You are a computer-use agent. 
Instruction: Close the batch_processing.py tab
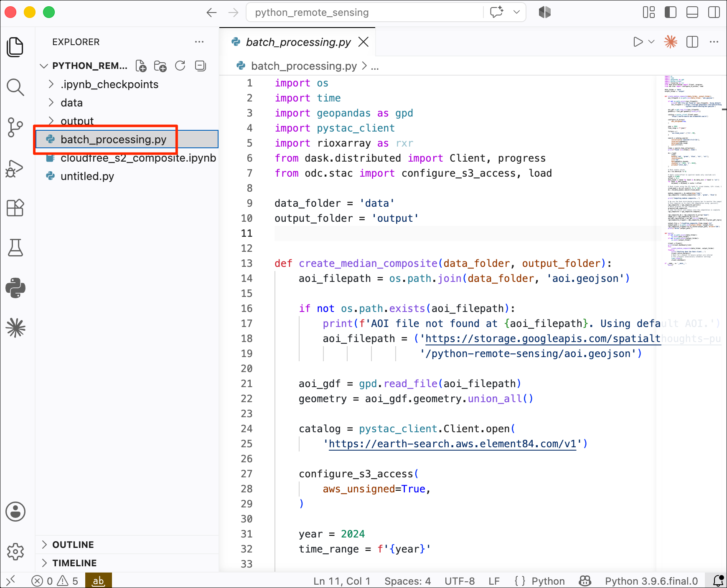point(363,42)
